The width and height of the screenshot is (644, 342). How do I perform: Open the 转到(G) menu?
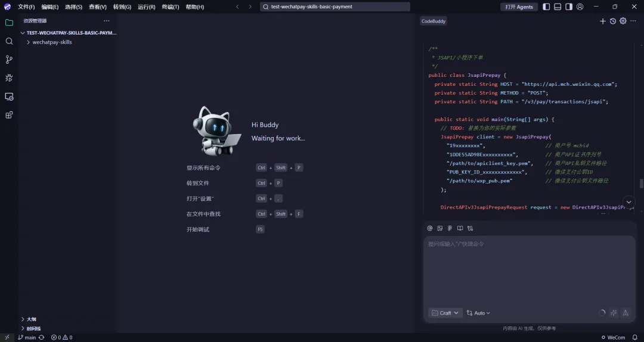(x=122, y=7)
